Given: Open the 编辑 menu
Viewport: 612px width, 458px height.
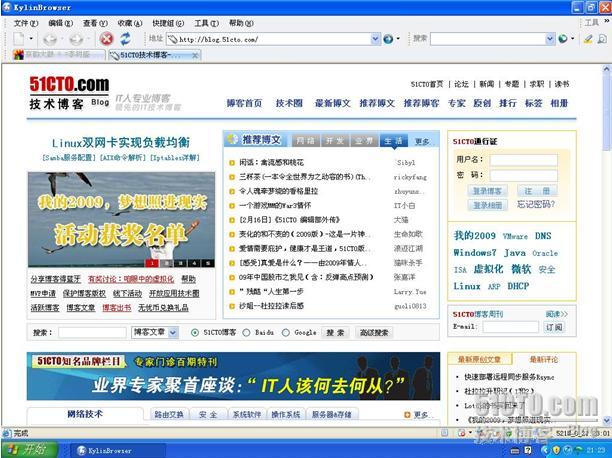Looking at the screenshot, I should [x=60, y=23].
